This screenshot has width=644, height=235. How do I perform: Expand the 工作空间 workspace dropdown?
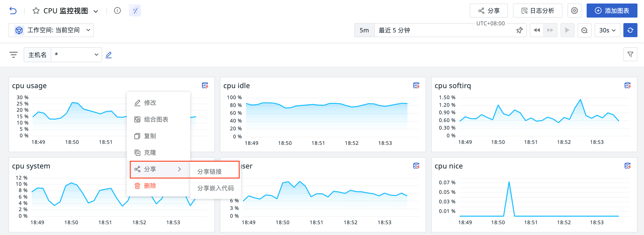pos(51,30)
